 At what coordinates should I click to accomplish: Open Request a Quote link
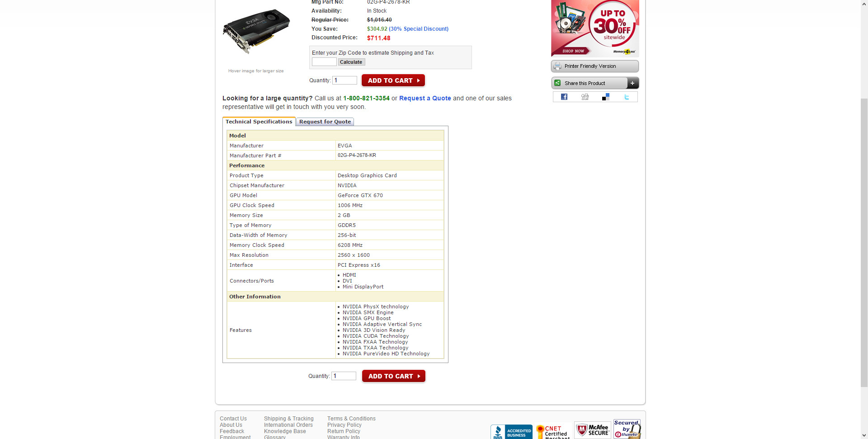(425, 98)
